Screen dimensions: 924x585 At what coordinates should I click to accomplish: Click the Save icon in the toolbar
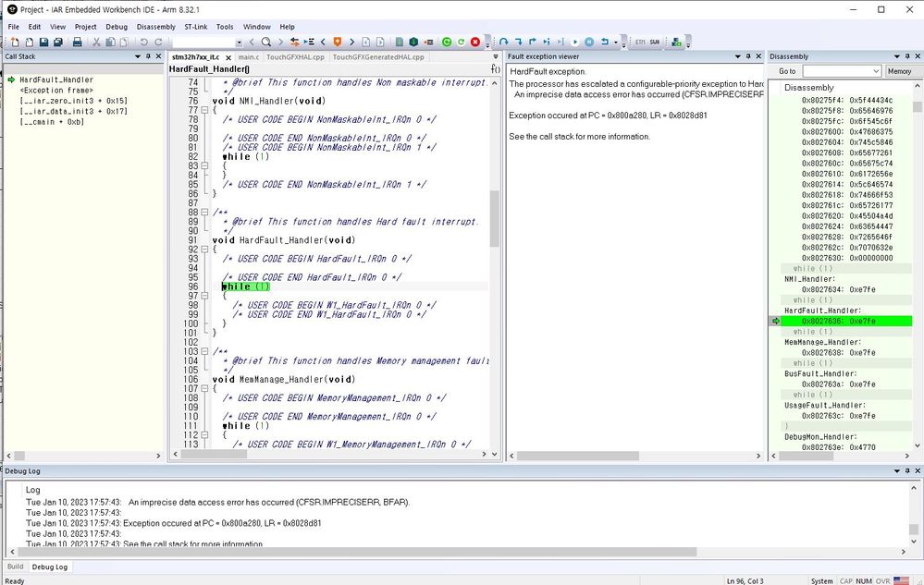click(x=43, y=42)
